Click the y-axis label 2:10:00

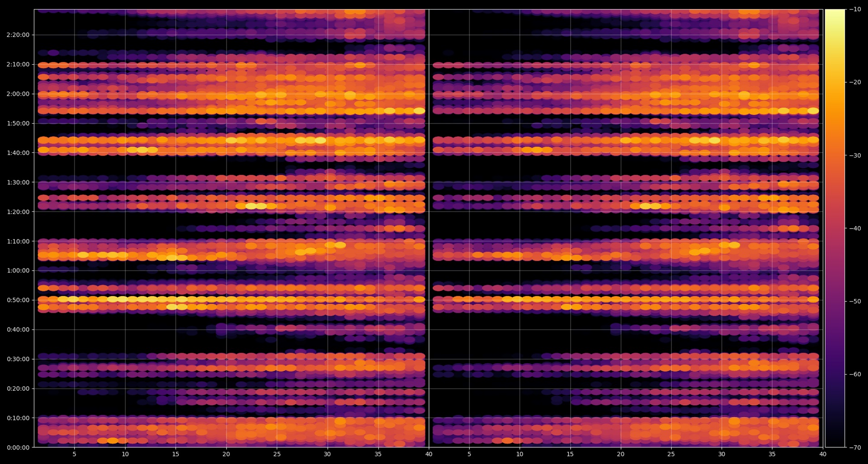point(18,65)
